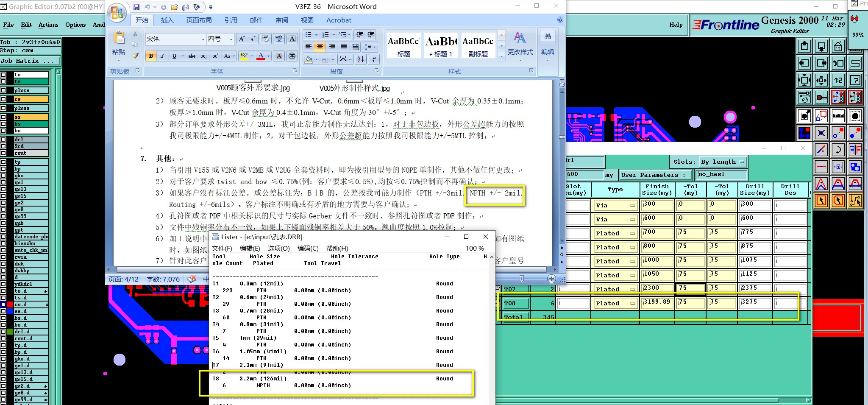Open the line spacing dropdown
Image resolution: width=868 pixels, height=405 pixels.
pos(369,47)
